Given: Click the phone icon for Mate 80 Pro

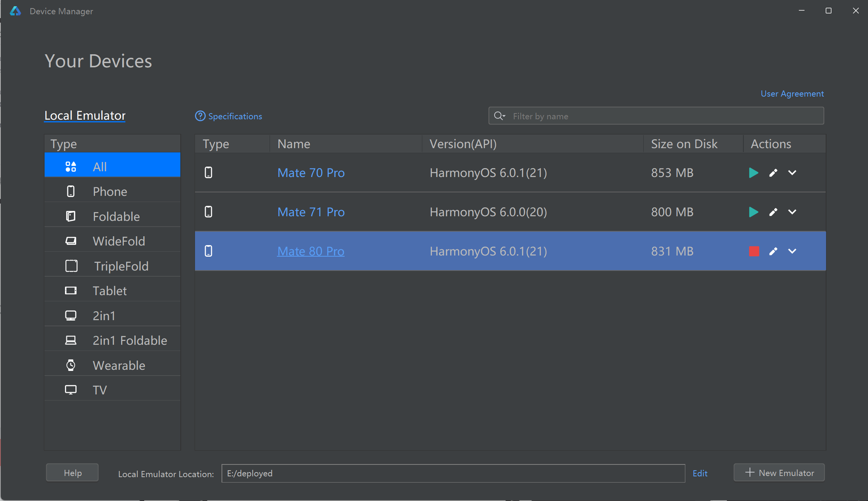Looking at the screenshot, I should [208, 251].
